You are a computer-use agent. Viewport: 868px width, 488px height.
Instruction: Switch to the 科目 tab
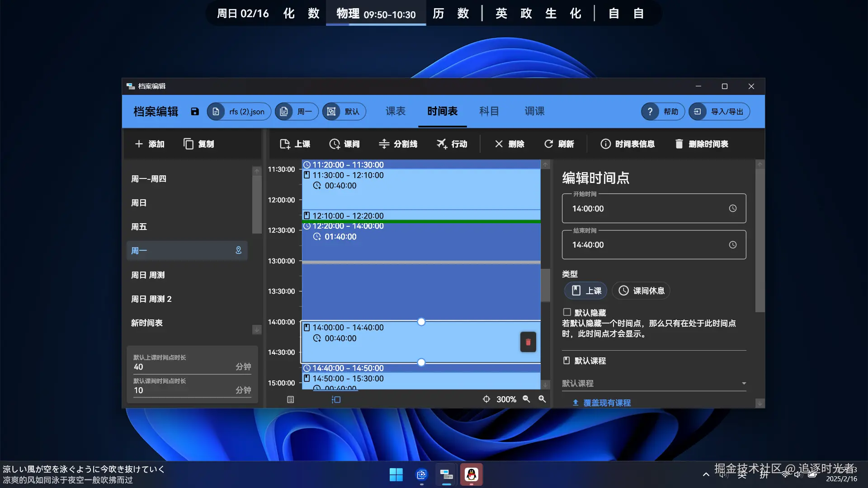click(489, 111)
